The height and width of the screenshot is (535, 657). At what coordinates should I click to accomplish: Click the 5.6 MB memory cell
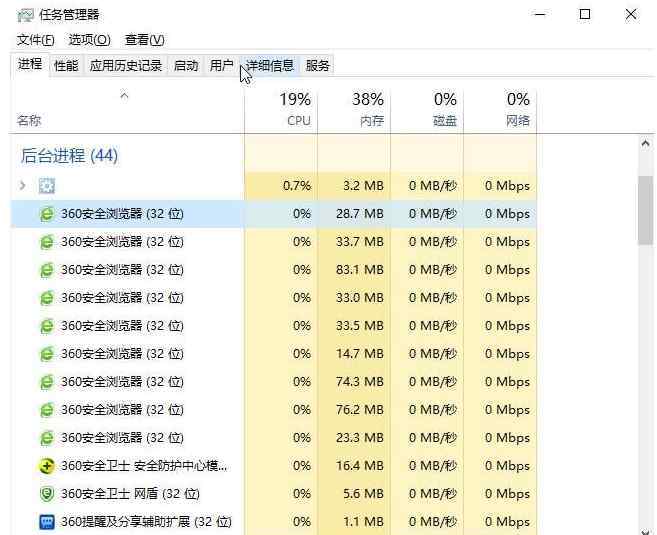coord(354,494)
